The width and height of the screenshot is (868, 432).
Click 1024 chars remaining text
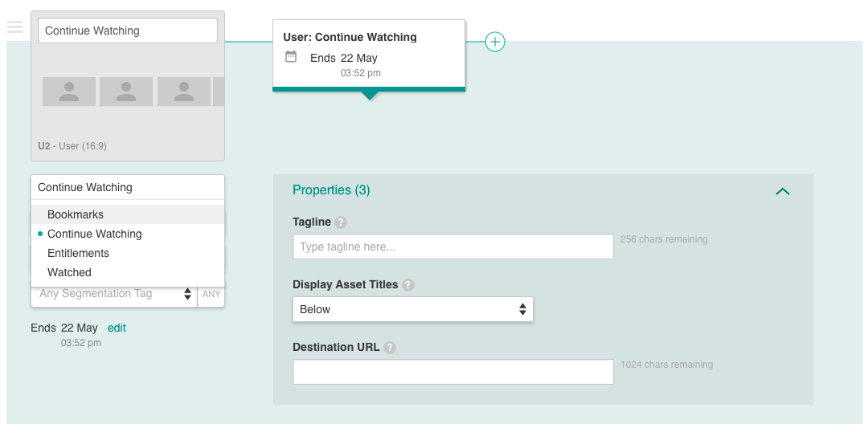(x=666, y=365)
